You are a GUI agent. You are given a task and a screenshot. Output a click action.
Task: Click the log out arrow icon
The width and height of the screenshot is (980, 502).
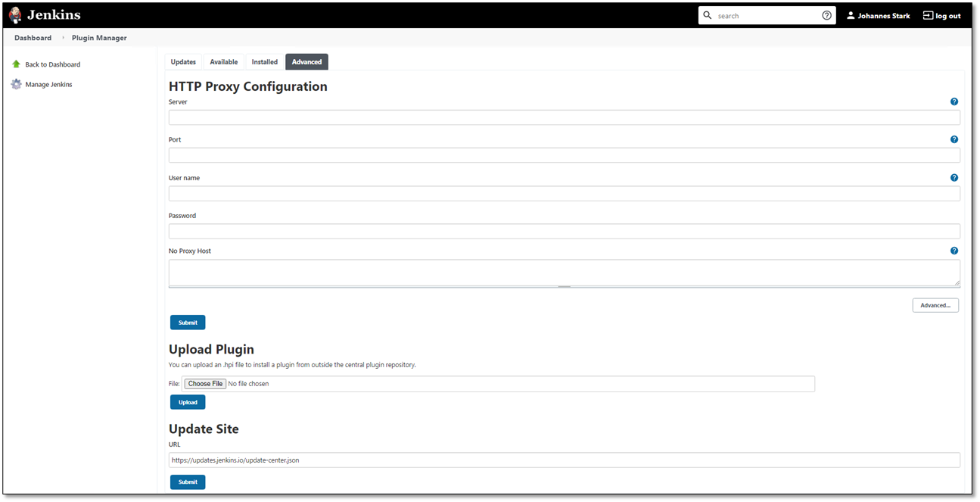pyautogui.click(x=928, y=15)
